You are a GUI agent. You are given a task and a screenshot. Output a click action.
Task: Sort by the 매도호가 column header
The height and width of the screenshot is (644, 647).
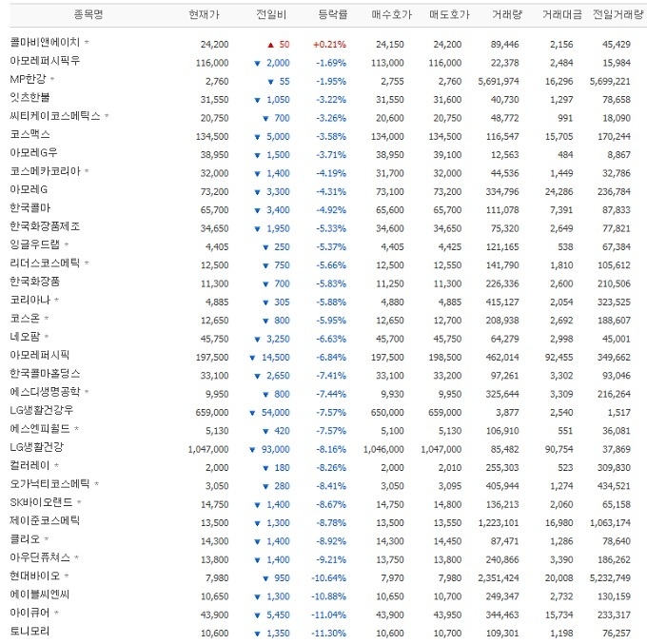click(x=449, y=15)
